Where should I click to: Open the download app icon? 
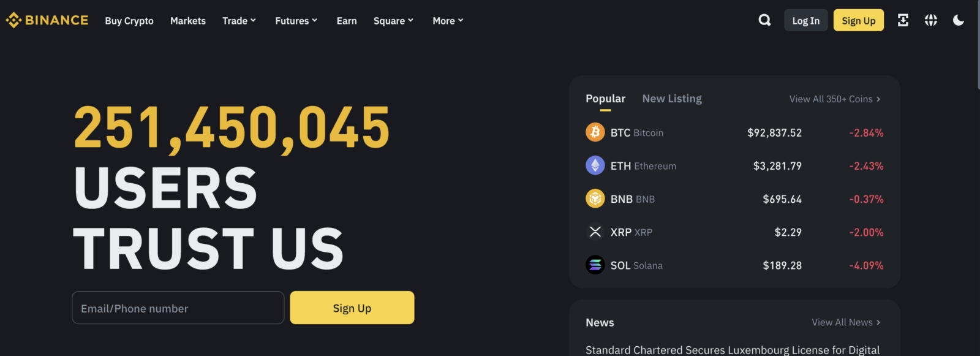pos(903,20)
